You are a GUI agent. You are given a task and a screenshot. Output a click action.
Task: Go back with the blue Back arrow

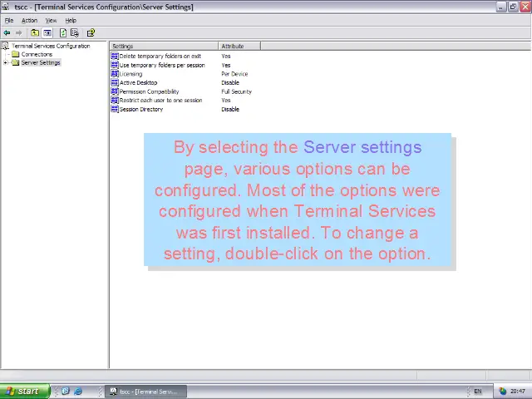7,33
